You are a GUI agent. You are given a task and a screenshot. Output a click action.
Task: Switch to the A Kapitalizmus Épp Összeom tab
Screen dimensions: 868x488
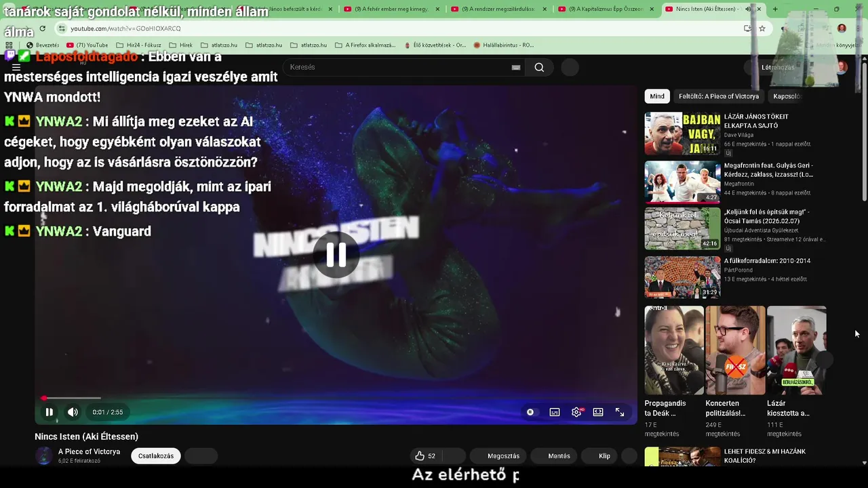coord(607,9)
